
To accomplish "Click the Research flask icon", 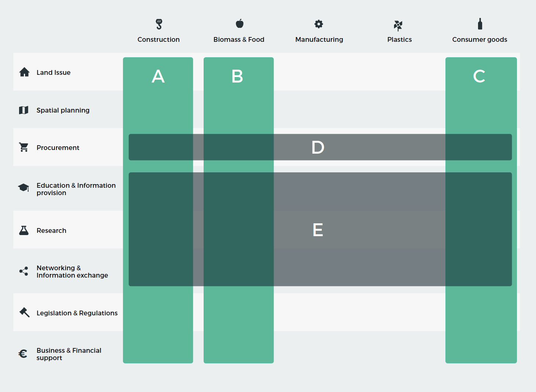I will [x=24, y=230].
